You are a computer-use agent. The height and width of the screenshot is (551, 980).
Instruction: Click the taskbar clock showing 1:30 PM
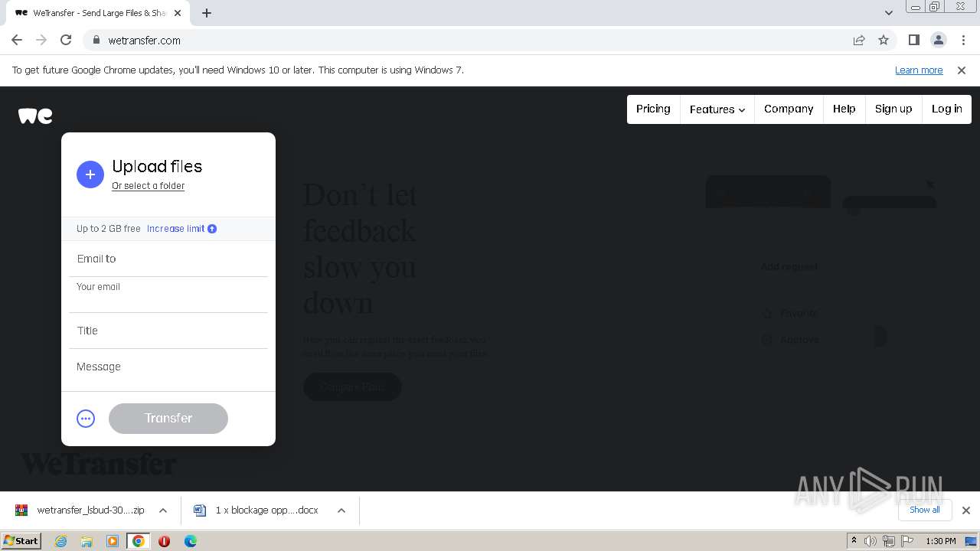pos(941,541)
